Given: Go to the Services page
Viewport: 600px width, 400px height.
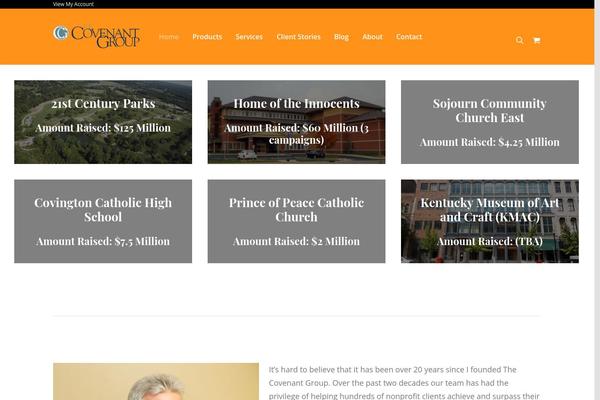Looking at the screenshot, I should click(x=249, y=37).
